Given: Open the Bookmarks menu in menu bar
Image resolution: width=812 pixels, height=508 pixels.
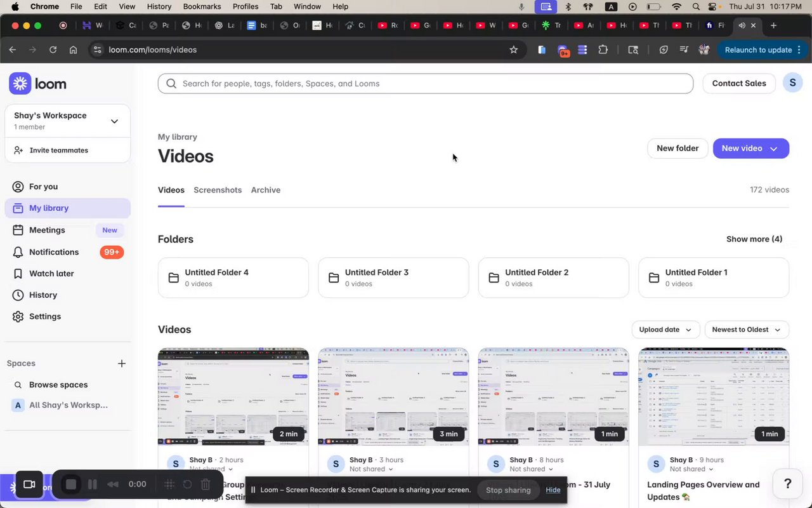Looking at the screenshot, I should pos(202,6).
